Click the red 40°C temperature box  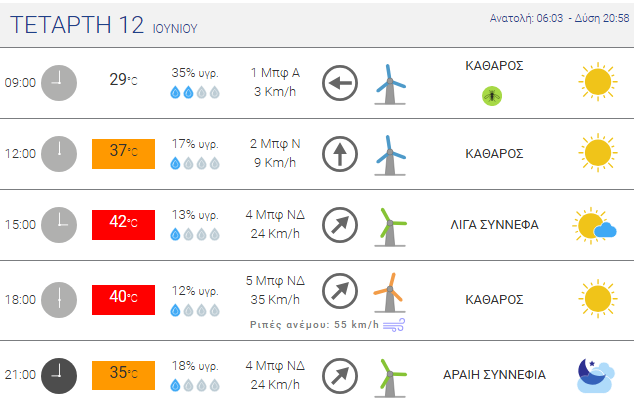pyautogui.click(x=123, y=300)
